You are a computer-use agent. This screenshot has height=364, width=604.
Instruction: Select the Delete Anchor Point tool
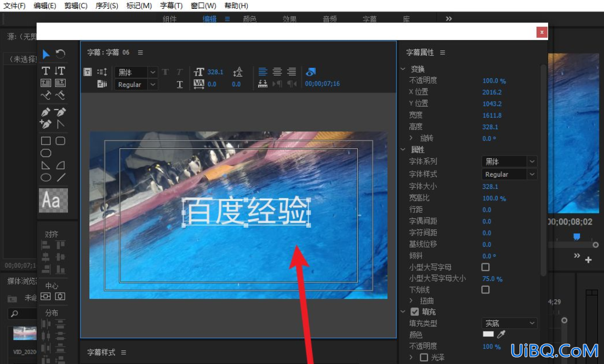[x=60, y=112]
